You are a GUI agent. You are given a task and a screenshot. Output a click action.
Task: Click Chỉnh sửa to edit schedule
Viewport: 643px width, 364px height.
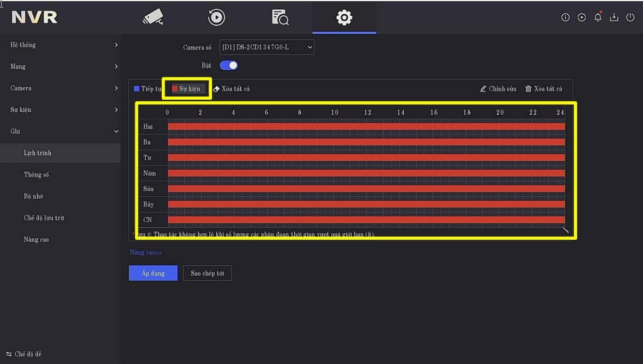coord(498,89)
